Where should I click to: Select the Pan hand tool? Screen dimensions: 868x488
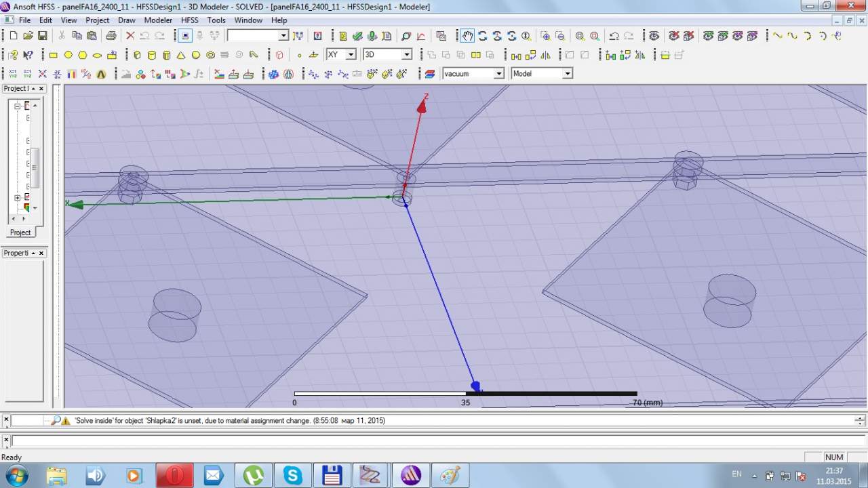(x=467, y=36)
